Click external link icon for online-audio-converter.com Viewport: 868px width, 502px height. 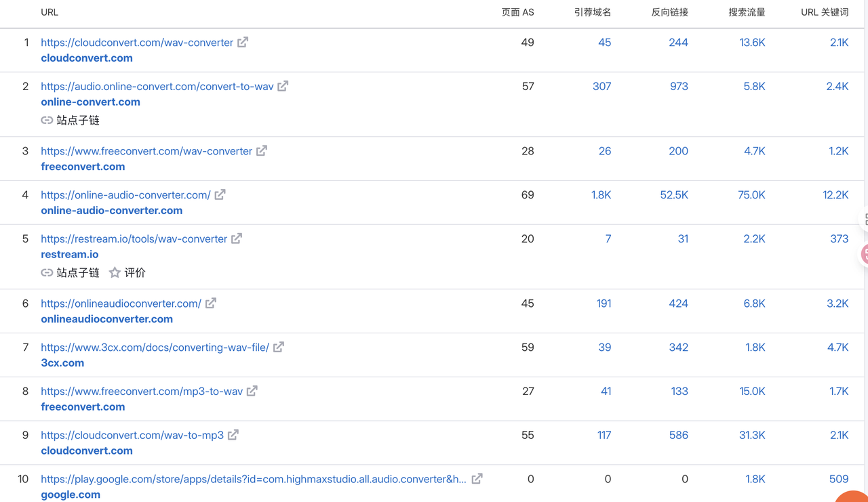coord(220,194)
